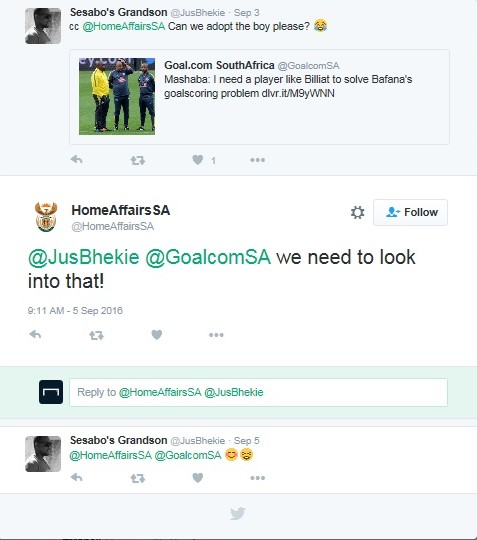Click the @JusBhekie mention in main tweet
The height and width of the screenshot is (540, 477).
(84, 258)
